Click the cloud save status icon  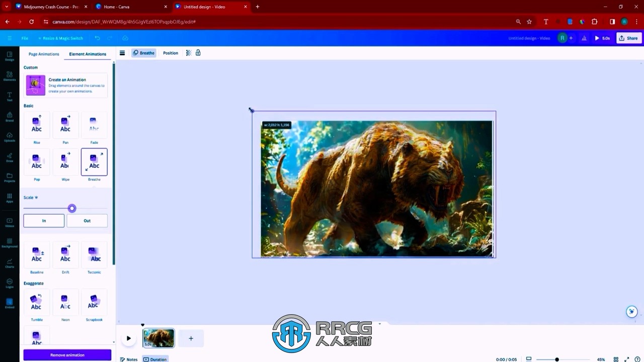(125, 38)
